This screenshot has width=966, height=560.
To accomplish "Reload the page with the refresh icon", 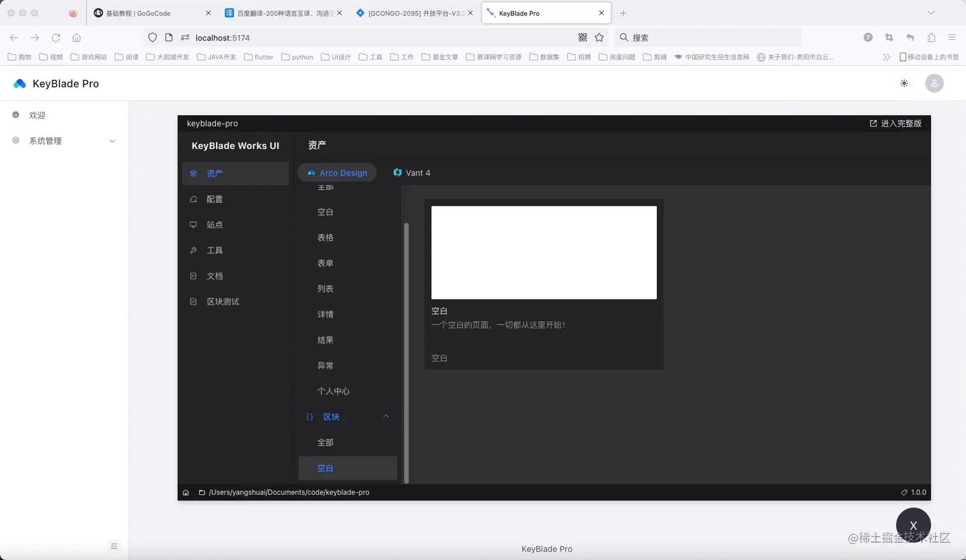I will pos(56,38).
